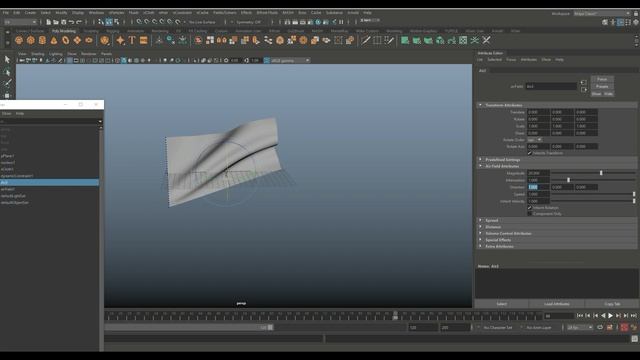Click the polygon plane shelf icon
Image resolution: width=640 pixels, height=360 pixels.
coord(77,40)
